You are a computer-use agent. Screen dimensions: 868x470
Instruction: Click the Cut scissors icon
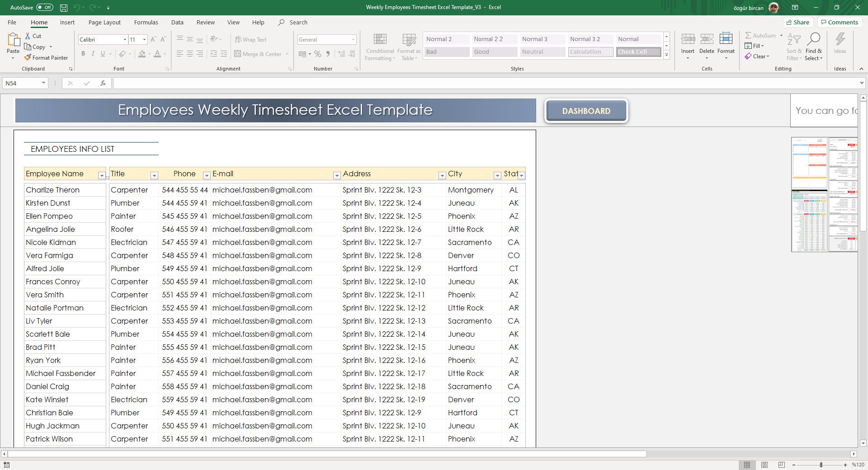[x=28, y=36]
